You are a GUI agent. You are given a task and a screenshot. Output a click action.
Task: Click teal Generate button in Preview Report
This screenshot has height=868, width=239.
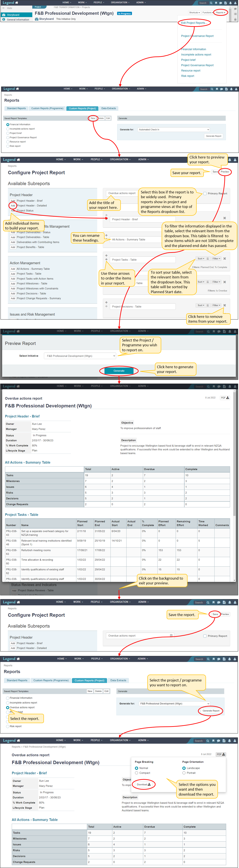tap(119, 371)
